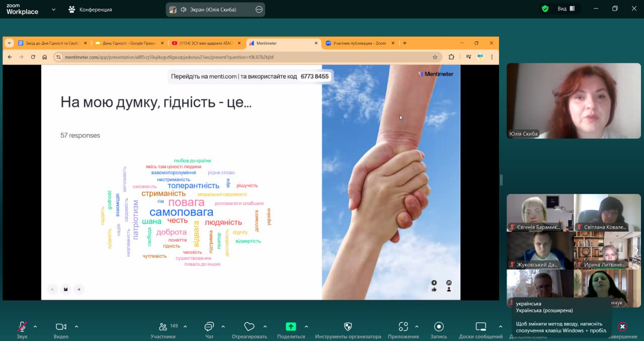Open the Вид view layout menu
This screenshot has height=341, width=644.
(566, 9)
